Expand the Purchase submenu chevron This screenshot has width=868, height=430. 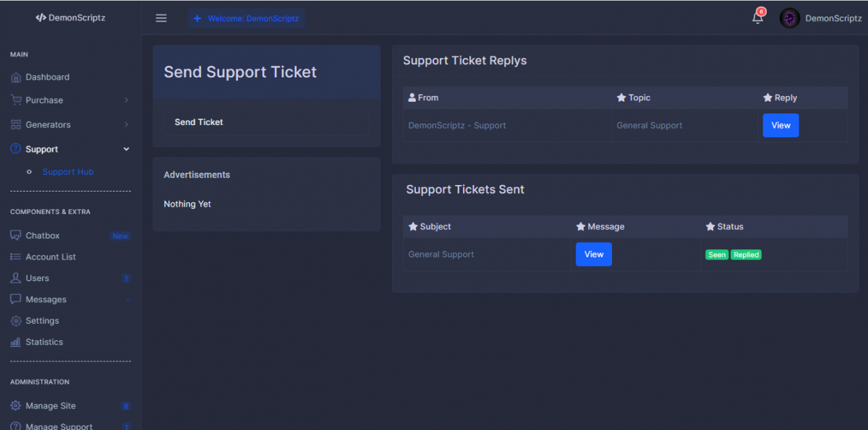[x=127, y=100]
